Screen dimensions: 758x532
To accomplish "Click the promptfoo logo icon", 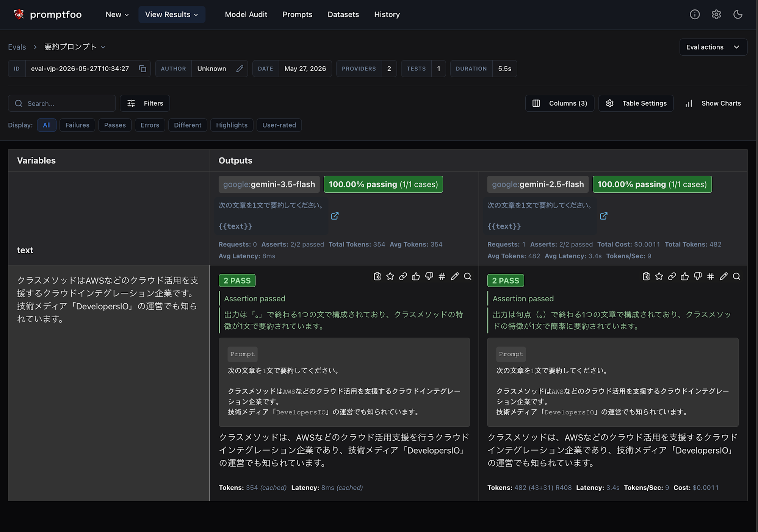I will 19,14.
